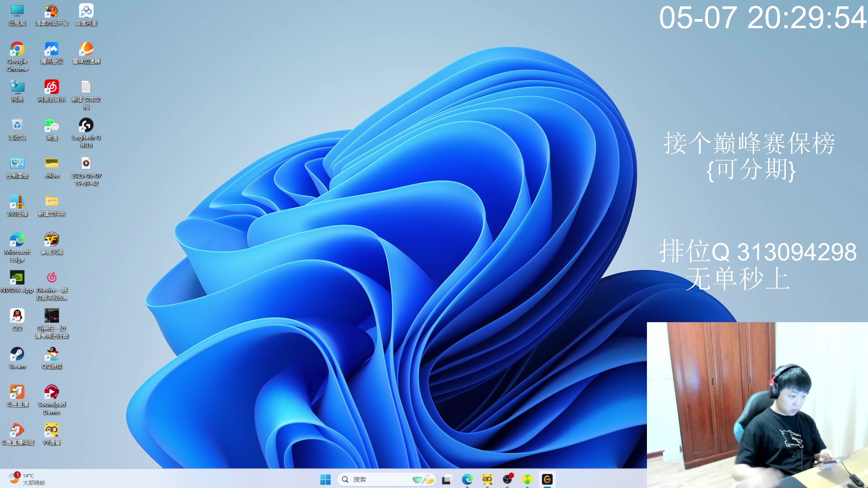The image size is (868, 488).
Task: Open 网易云音乐 desktop shortcut
Action: click(52, 91)
